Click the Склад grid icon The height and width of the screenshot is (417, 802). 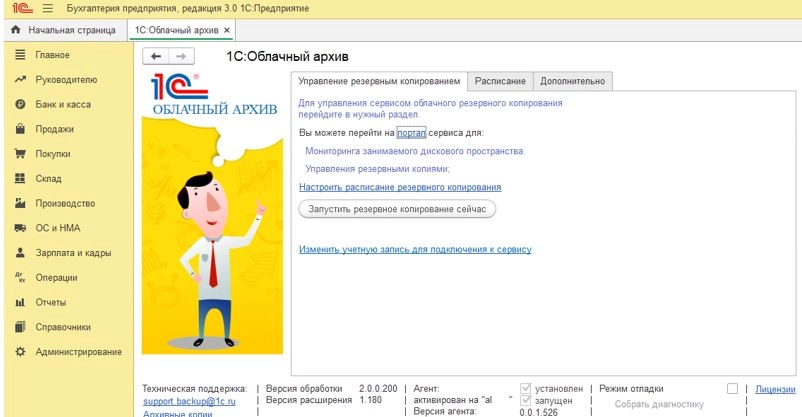(x=20, y=178)
